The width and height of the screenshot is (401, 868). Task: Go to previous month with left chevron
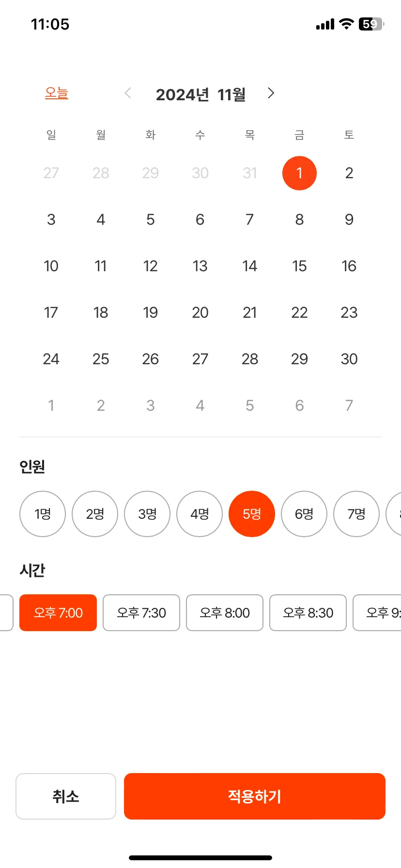128,93
